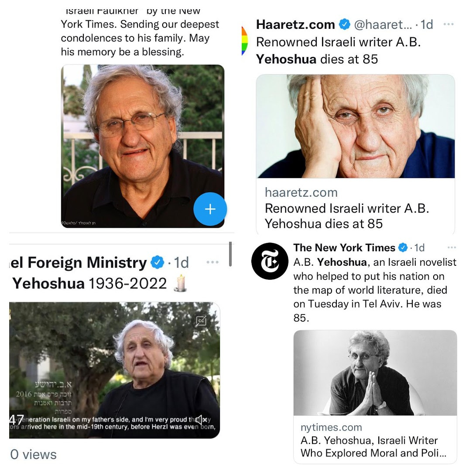The image size is (476, 476).
Task: Open the @haaret... handle link
Action: pyautogui.click(x=383, y=24)
